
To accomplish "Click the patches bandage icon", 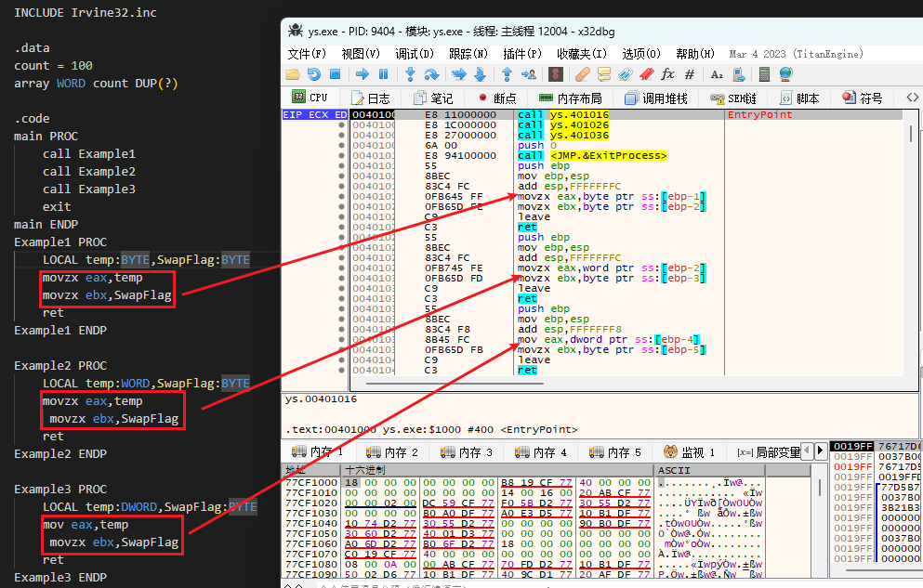I will 582,74.
